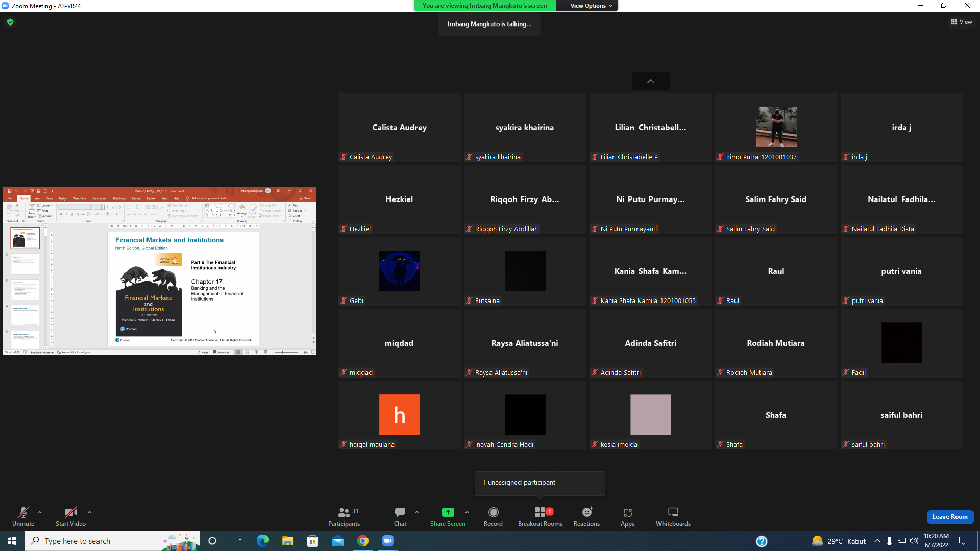
Task: Toggle Comments in PowerPoint status bar
Action: 222,352
